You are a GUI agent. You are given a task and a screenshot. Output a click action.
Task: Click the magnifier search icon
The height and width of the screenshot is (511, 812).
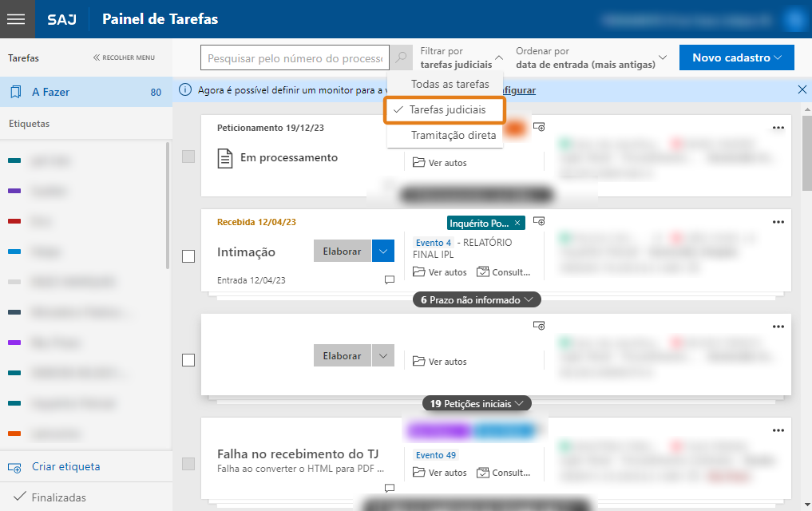coord(402,58)
